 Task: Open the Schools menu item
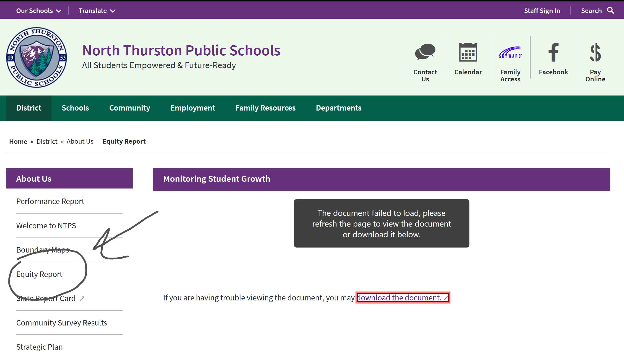[x=75, y=108]
